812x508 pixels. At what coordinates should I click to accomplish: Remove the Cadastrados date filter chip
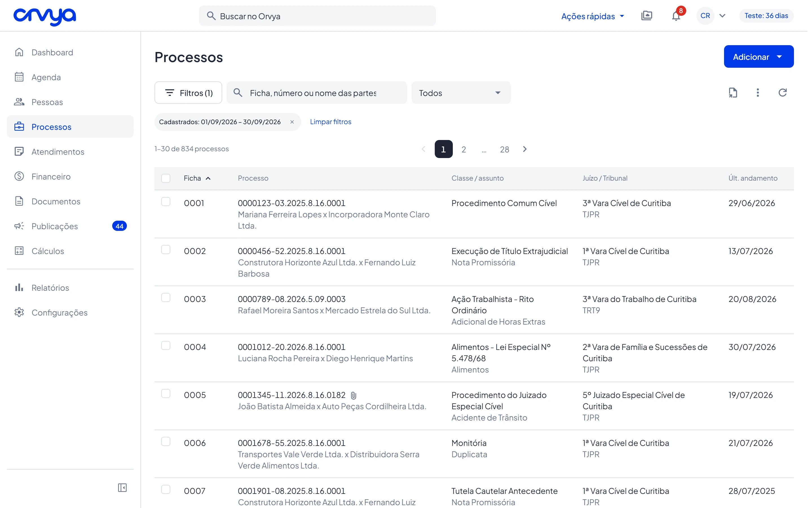[292, 122]
